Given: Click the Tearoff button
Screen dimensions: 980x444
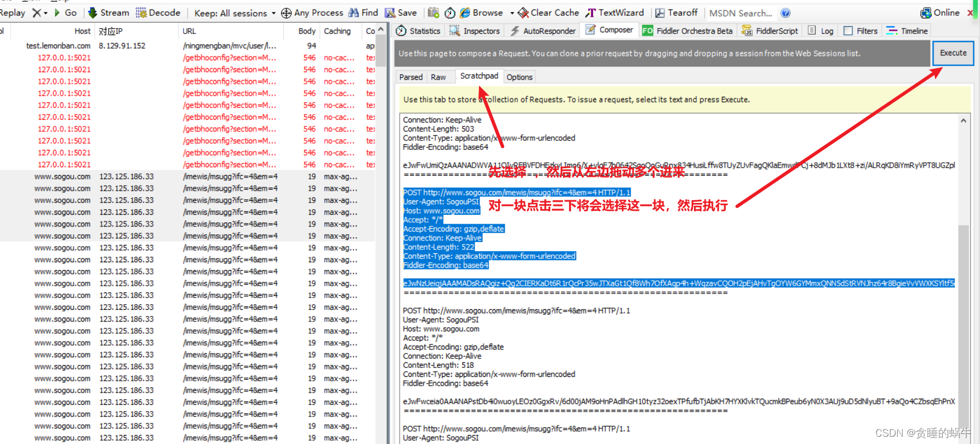Looking at the screenshot, I should point(677,12).
